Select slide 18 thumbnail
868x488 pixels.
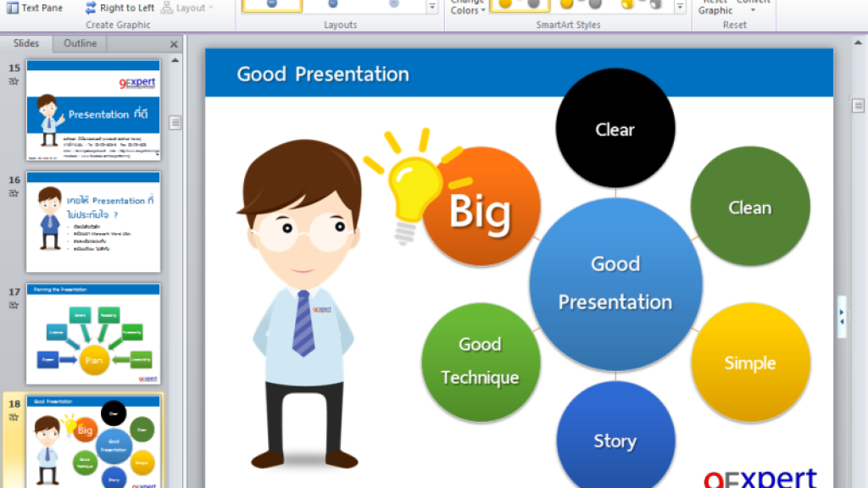[x=93, y=441]
